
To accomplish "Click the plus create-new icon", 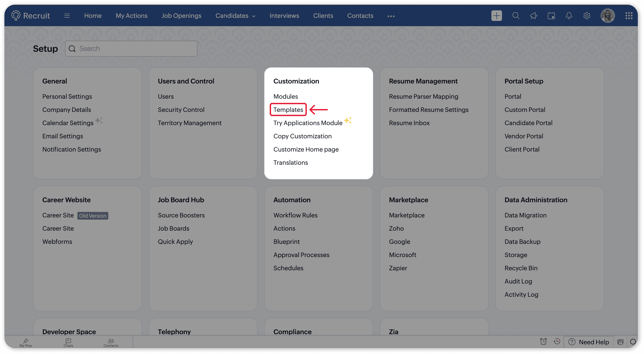I will [x=496, y=16].
